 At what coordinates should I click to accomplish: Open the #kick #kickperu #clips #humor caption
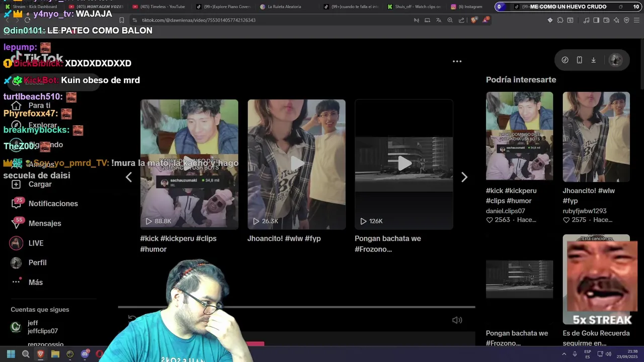(178, 244)
